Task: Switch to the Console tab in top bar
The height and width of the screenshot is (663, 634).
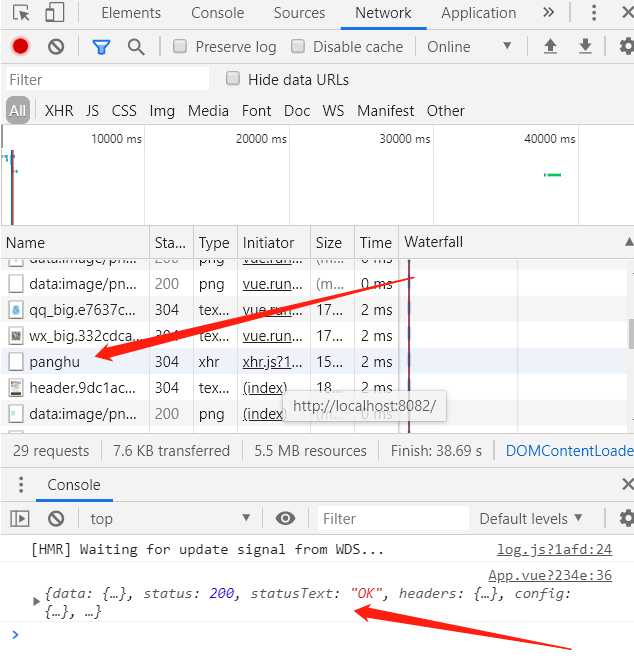Action: tap(217, 13)
